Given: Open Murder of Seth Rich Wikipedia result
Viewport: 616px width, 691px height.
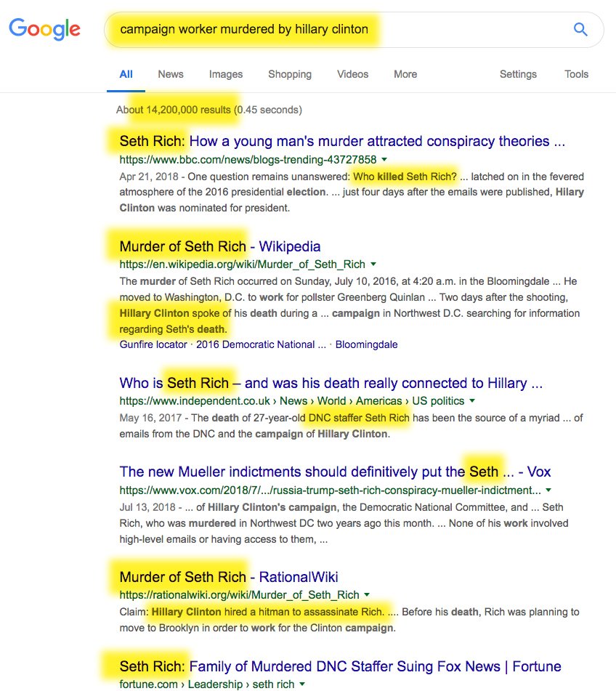Looking at the screenshot, I should pyautogui.click(x=220, y=246).
